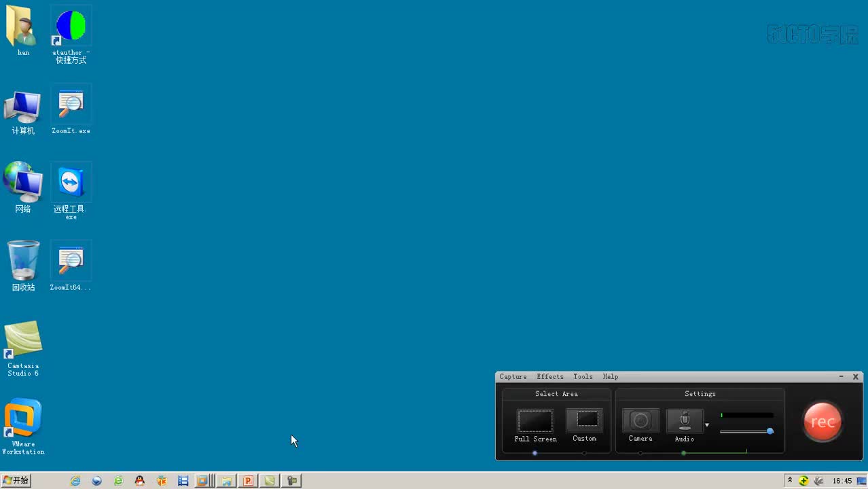Click the blue globe browser icon in taskbar

97,481
